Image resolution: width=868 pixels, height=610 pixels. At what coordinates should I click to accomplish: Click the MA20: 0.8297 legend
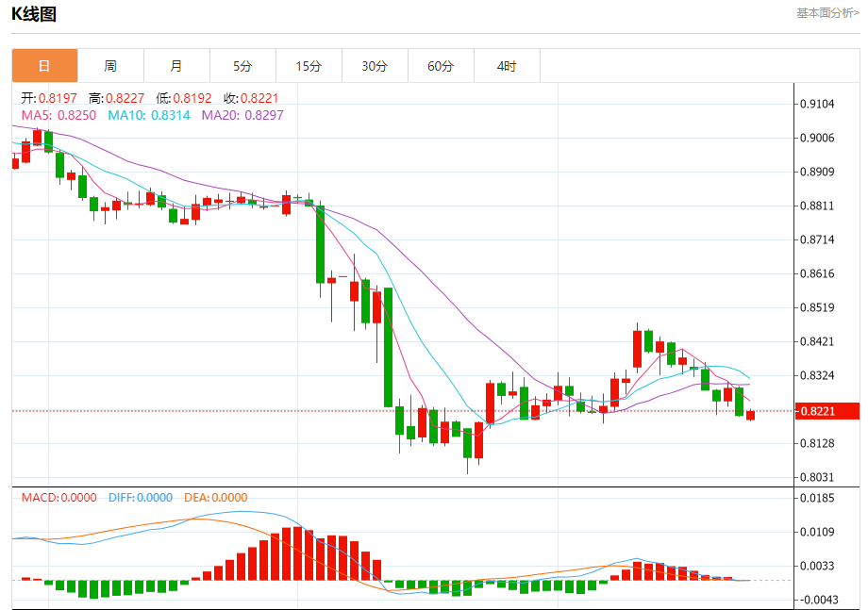coord(242,115)
